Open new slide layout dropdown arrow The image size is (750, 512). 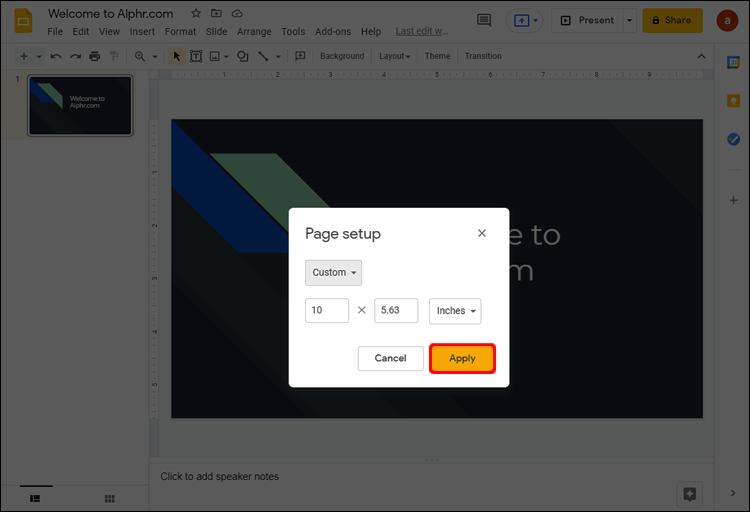click(x=39, y=56)
